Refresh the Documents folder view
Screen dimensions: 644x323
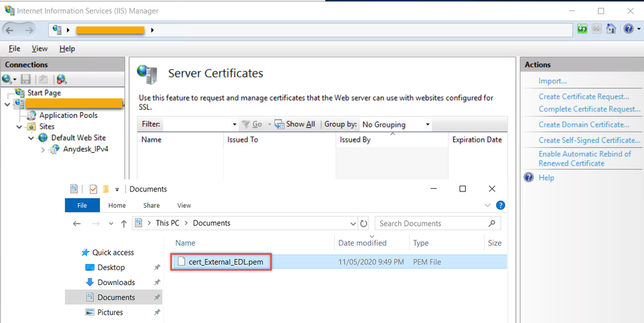coord(364,224)
